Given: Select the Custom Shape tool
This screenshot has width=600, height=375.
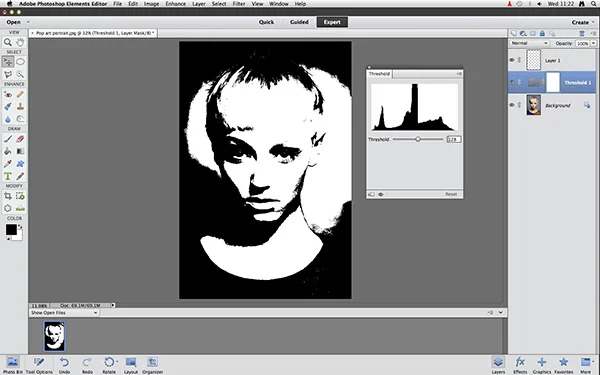Looking at the screenshot, I should [20, 164].
